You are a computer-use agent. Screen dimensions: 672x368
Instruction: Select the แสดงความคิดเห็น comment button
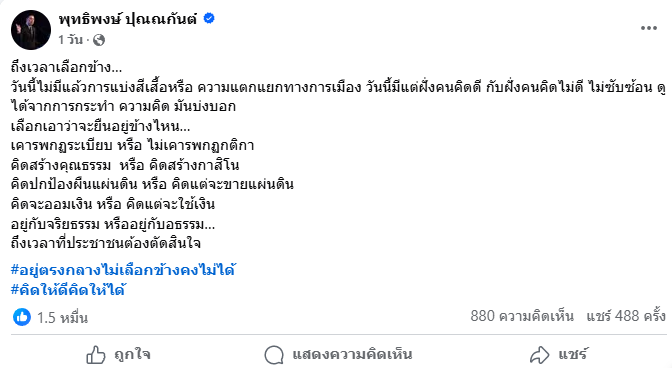point(338,355)
